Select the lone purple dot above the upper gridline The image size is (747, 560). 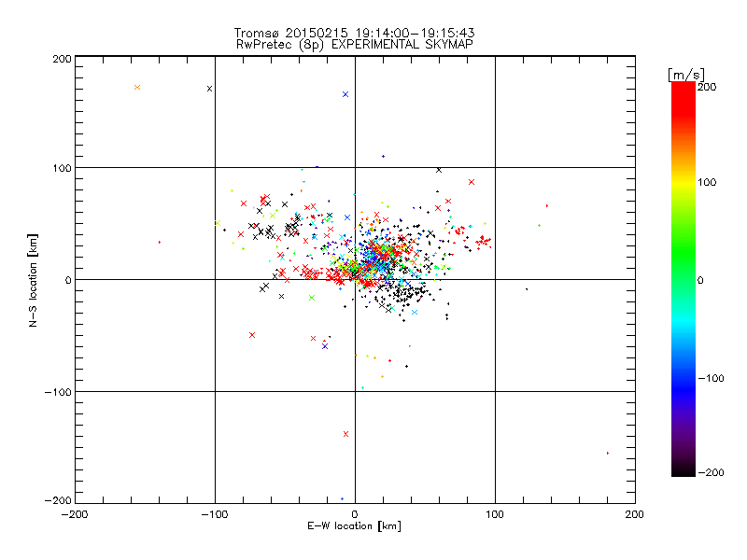[383, 156]
